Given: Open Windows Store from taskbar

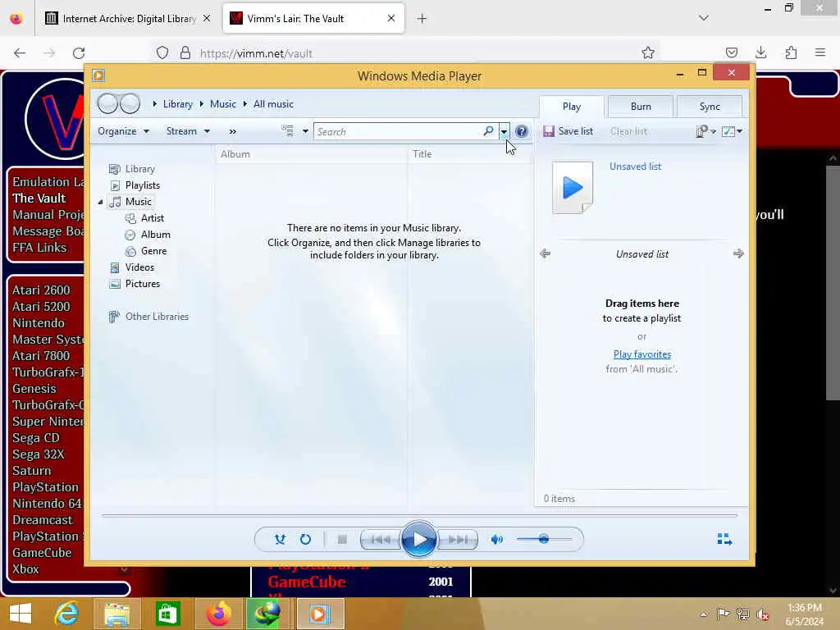Looking at the screenshot, I should tap(167, 614).
